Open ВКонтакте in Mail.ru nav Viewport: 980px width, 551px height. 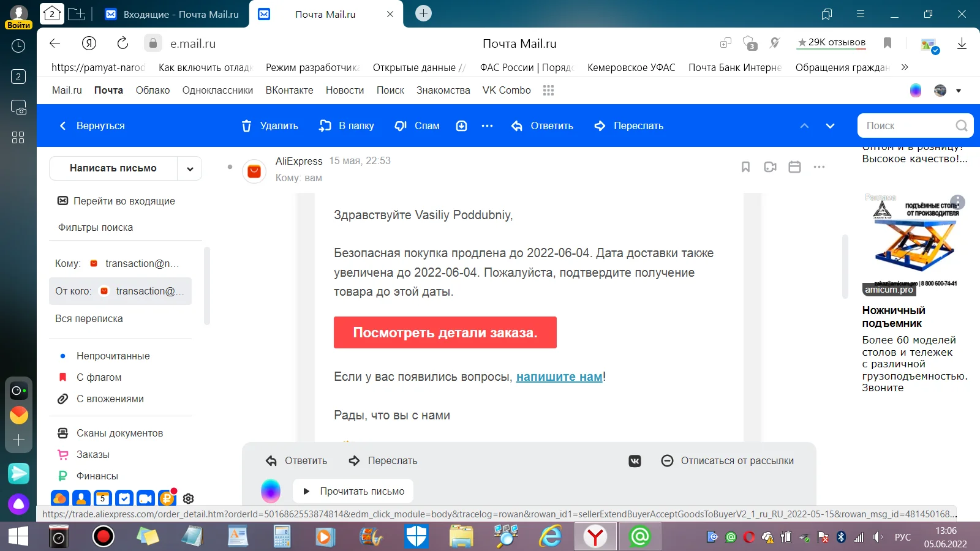coord(289,90)
